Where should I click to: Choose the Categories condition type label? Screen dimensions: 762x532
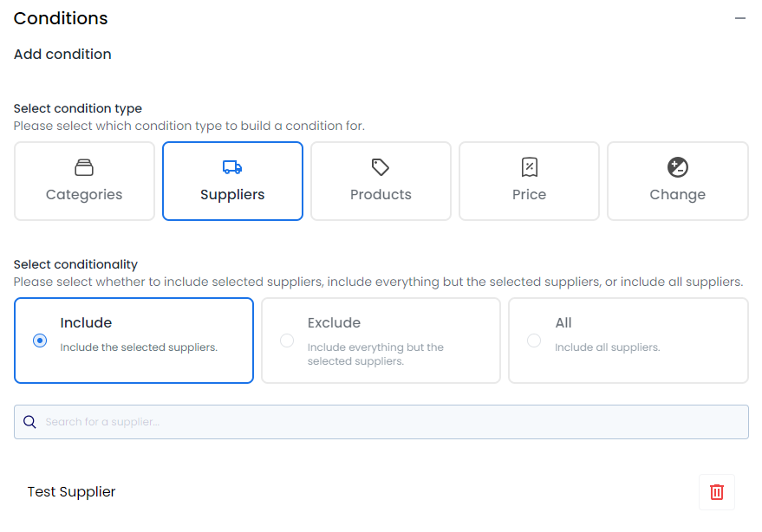pos(84,194)
